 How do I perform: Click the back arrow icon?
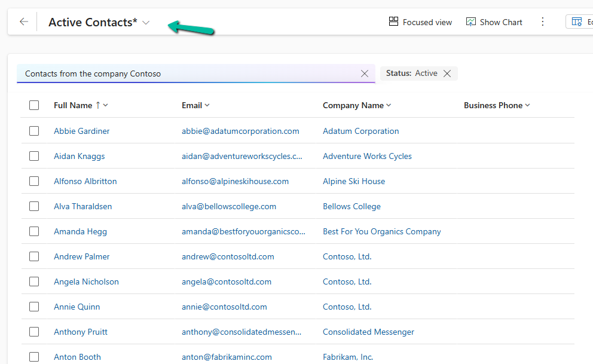(23, 22)
